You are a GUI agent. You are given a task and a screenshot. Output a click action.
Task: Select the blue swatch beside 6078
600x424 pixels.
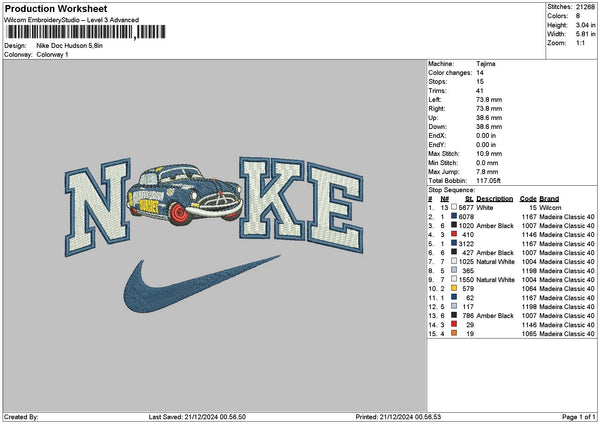(x=454, y=216)
